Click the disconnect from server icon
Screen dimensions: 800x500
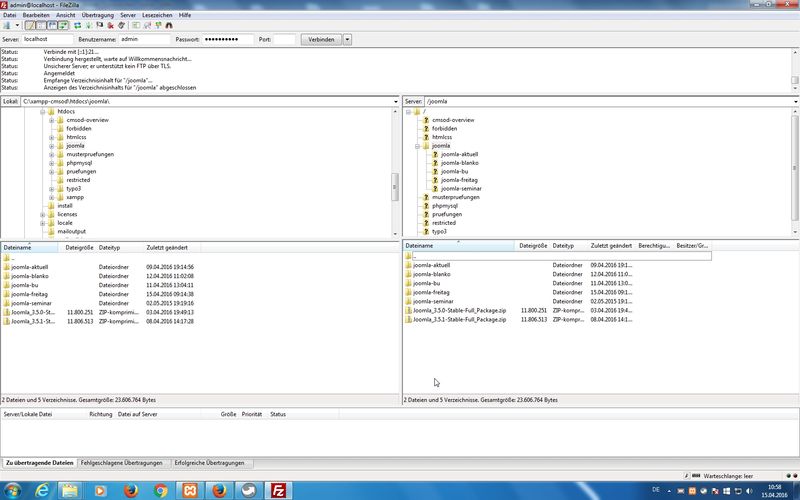click(119, 25)
